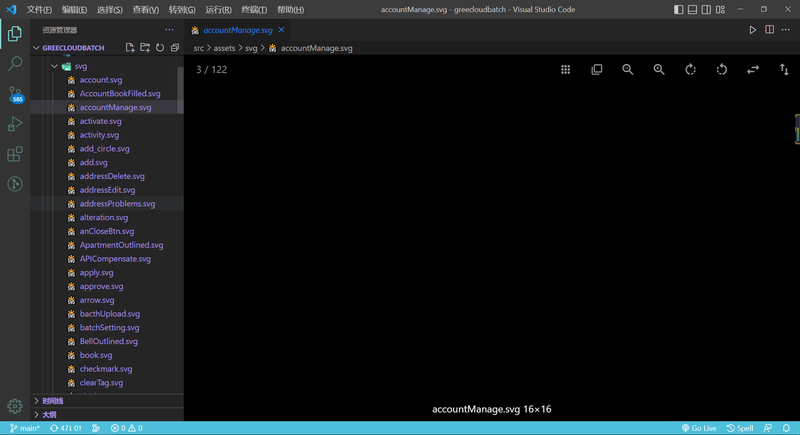Open AccountBookFilled.svg file
The width and height of the screenshot is (800, 435).
[x=120, y=93]
